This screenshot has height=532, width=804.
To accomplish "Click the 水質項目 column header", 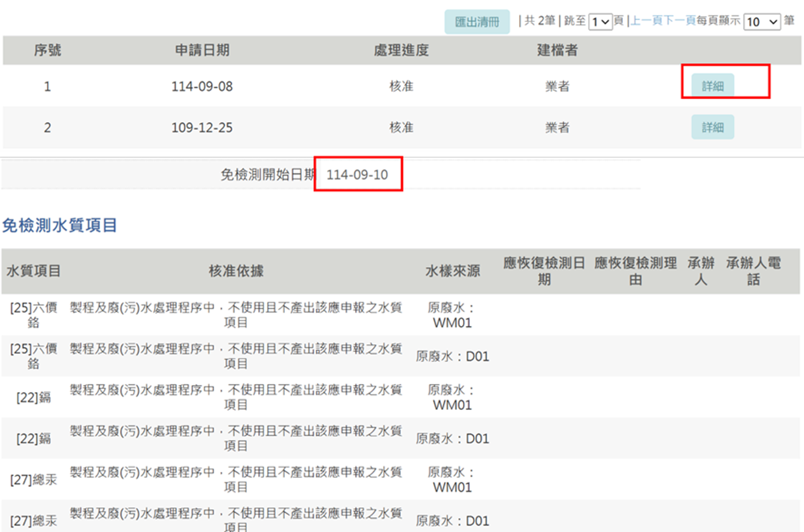I will [33, 271].
